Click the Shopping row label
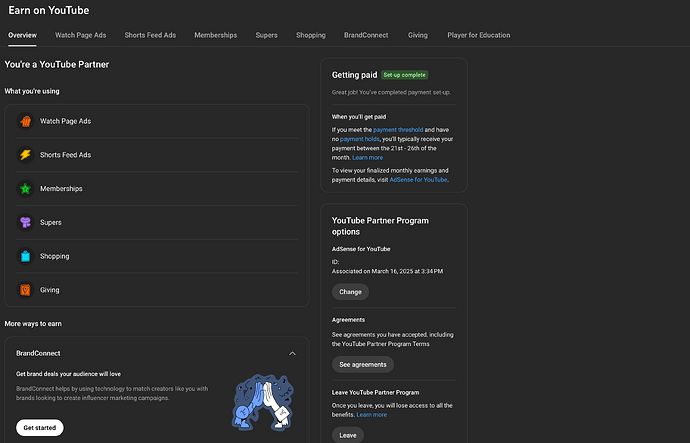690x443 pixels. [x=55, y=256]
